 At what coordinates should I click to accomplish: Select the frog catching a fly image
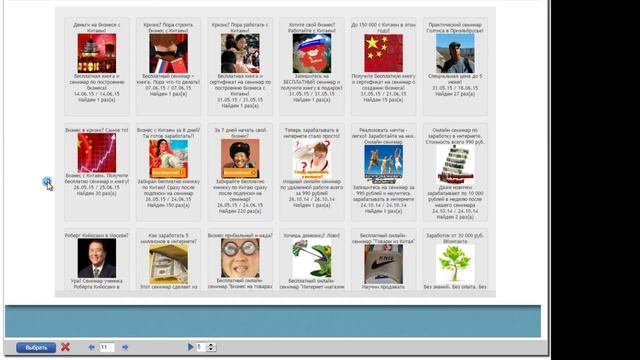tap(312, 258)
